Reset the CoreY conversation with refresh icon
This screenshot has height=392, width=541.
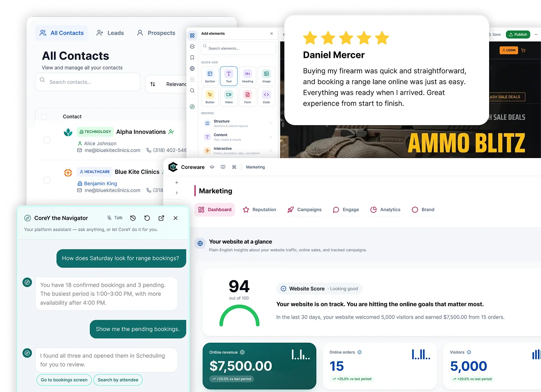point(147,218)
